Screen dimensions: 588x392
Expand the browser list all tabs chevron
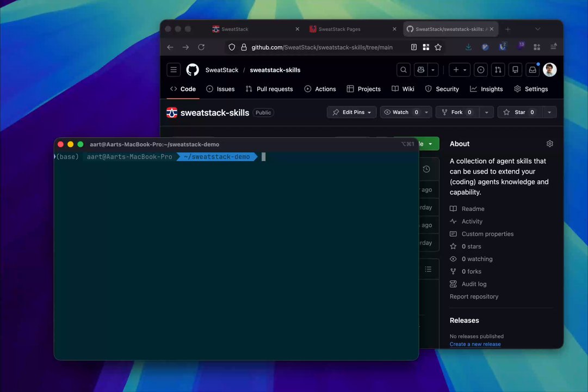click(538, 29)
